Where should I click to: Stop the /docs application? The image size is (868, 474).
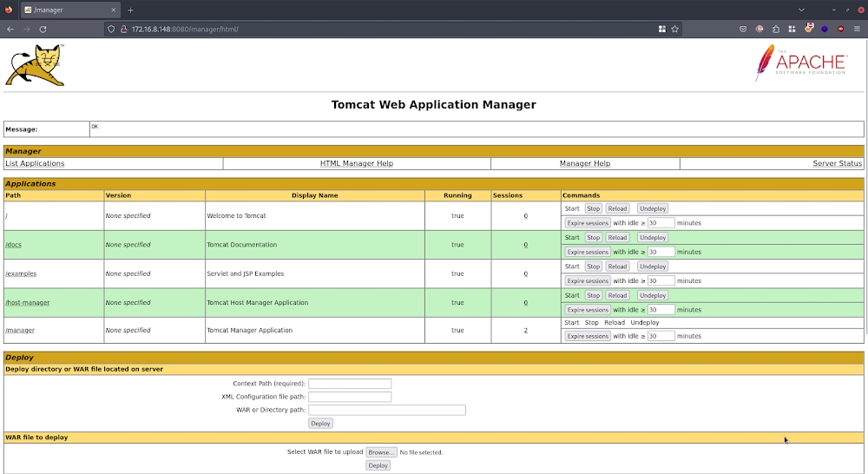593,237
